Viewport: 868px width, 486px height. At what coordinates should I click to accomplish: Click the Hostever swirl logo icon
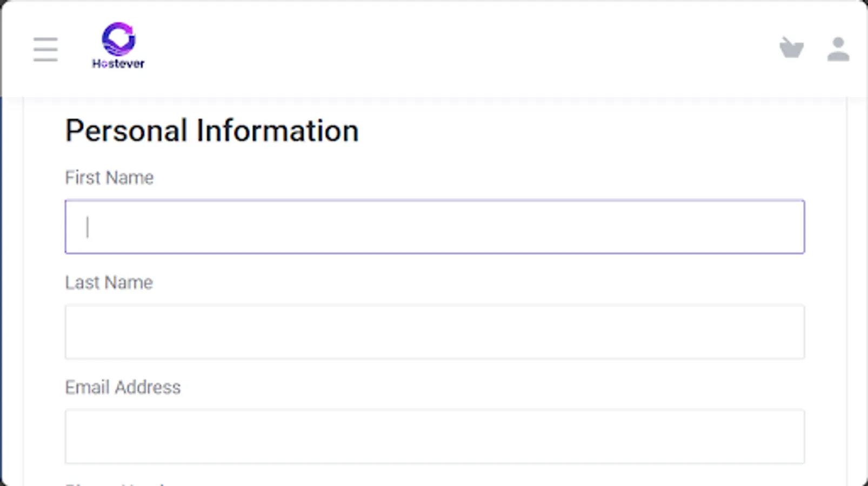118,38
